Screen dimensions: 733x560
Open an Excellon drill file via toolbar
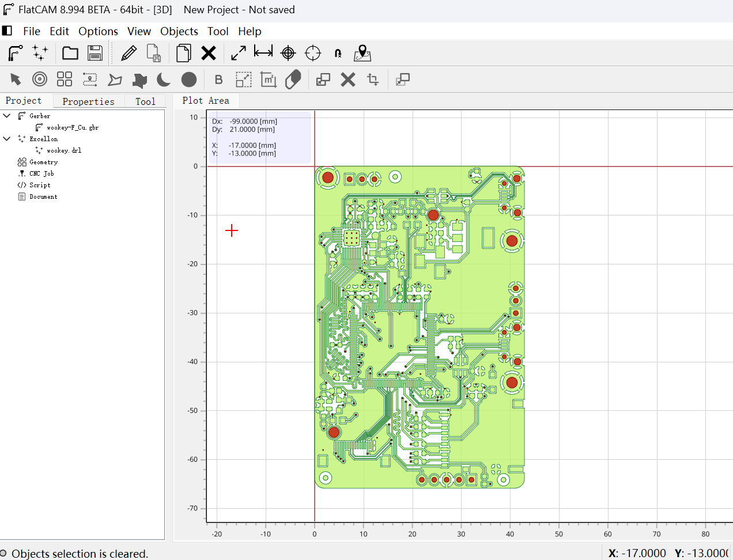[39, 52]
